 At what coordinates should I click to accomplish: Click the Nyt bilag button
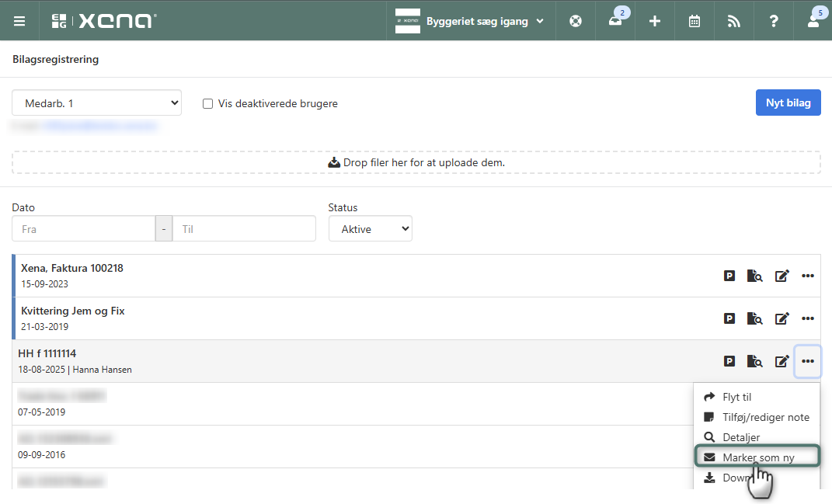788,103
